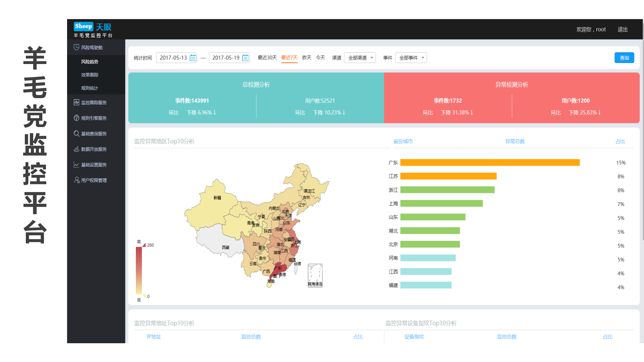
Task: Open the 规则统计 submenu item
Action: tap(90, 88)
